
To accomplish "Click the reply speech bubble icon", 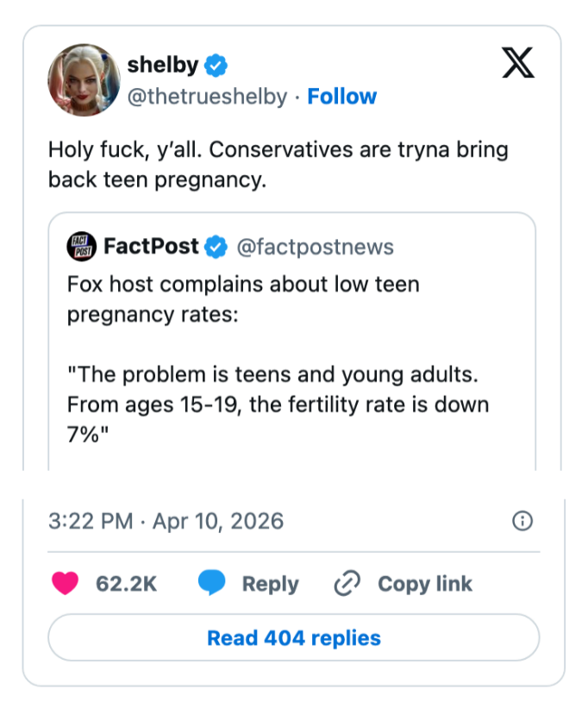I will click(x=211, y=584).
